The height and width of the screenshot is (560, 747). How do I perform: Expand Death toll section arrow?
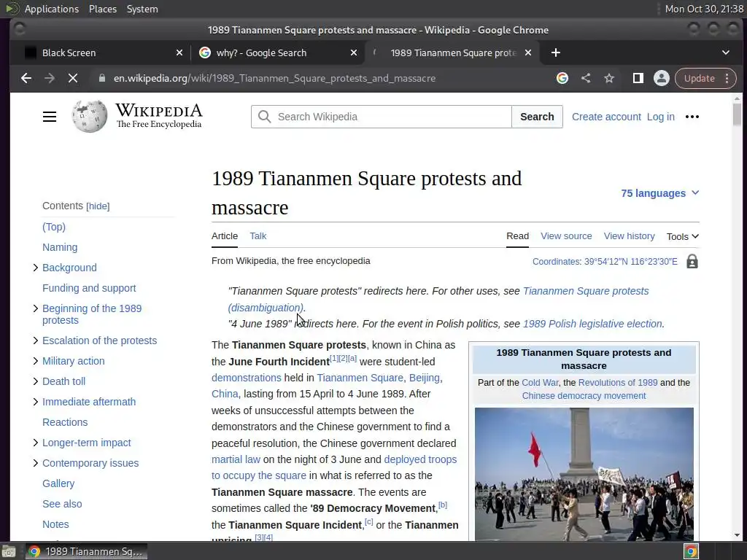[x=35, y=381]
